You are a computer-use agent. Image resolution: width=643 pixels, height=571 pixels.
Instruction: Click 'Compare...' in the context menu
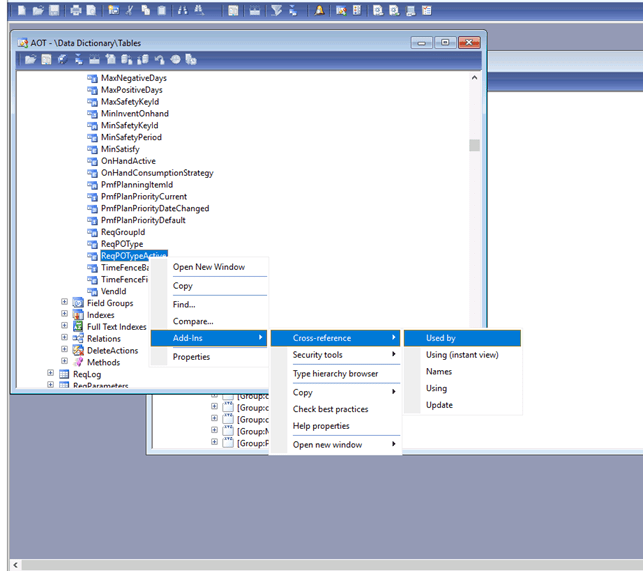click(193, 321)
